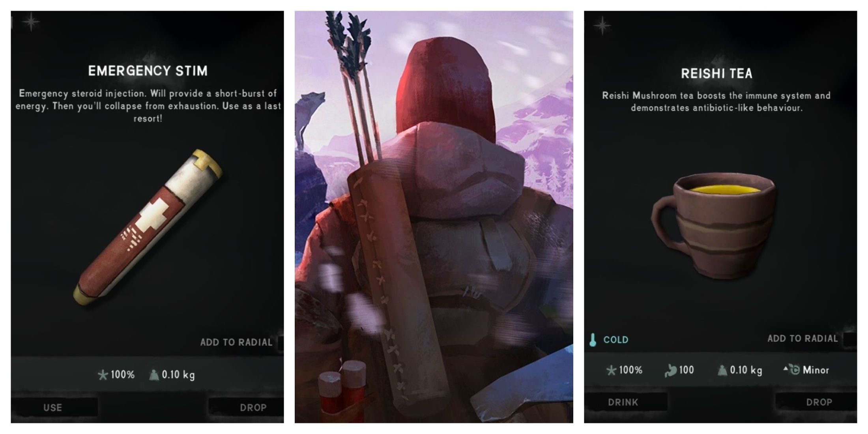Click the Emergency Stim weight icon
Image resolution: width=868 pixels, height=434 pixels.
click(x=153, y=374)
